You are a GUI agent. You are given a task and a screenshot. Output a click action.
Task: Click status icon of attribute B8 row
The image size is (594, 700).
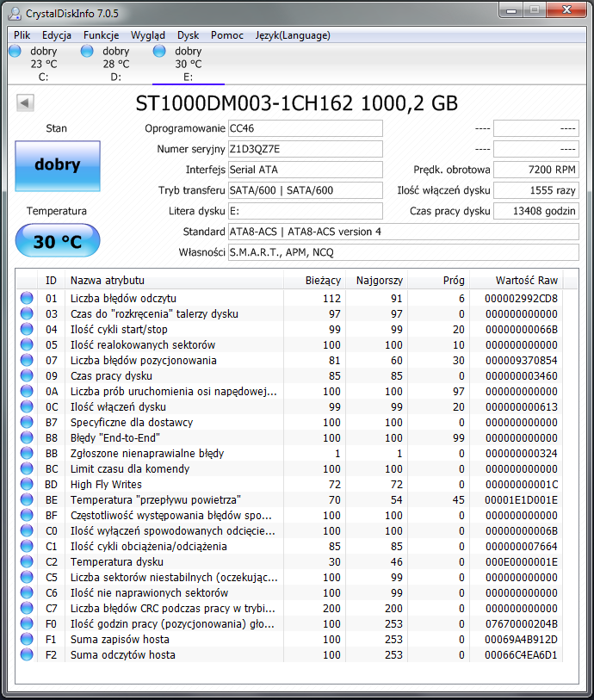pyautogui.click(x=27, y=438)
